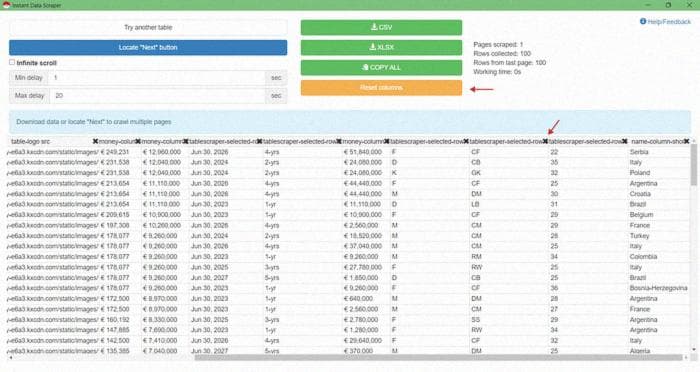Screen dimensions: 700x372
Task: Delete the age column using its X icon
Action: pyautogui.click(x=625, y=141)
